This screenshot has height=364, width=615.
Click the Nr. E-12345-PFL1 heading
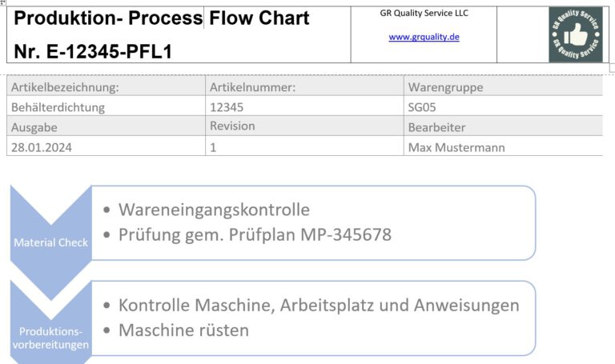(x=93, y=51)
